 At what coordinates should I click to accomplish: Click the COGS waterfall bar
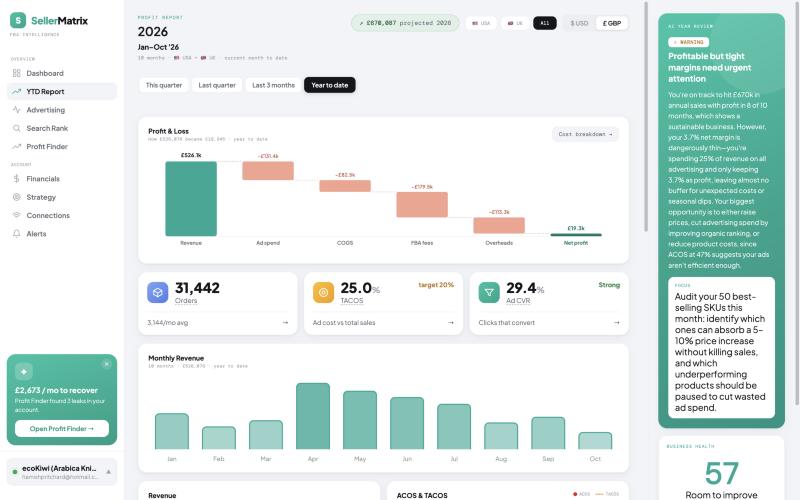[x=345, y=186]
